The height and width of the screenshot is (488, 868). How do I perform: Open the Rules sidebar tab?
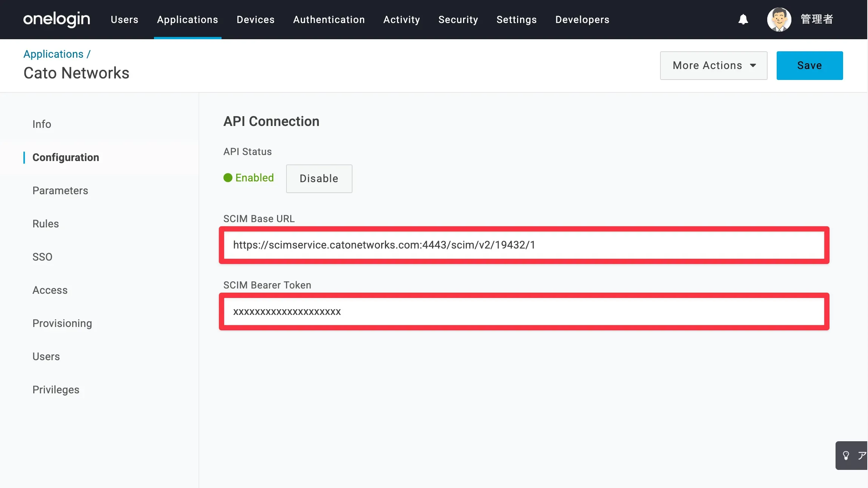(46, 224)
